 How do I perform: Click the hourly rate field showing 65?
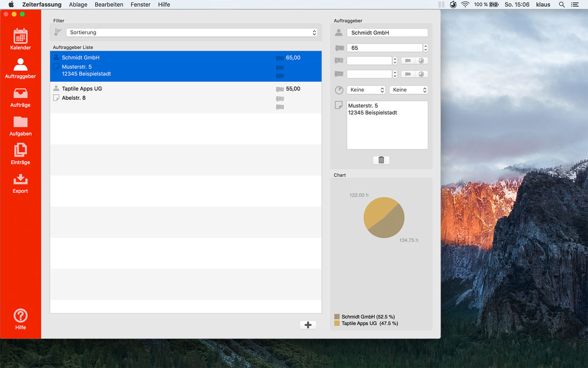[385, 48]
